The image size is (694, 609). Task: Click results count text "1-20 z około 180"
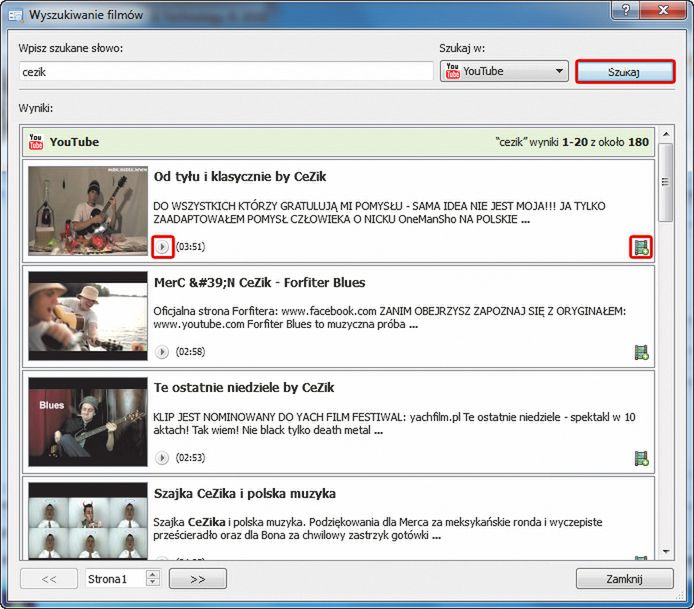coord(605,142)
